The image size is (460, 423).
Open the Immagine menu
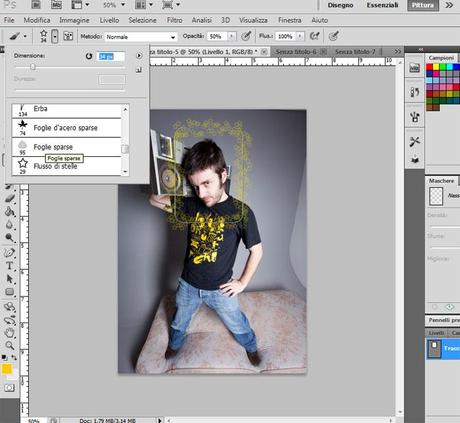click(x=74, y=20)
